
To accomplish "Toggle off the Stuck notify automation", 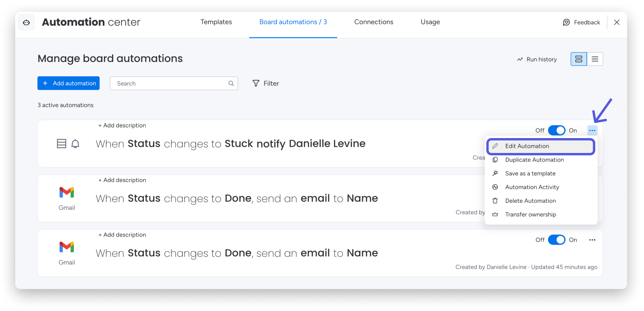I will [x=556, y=130].
